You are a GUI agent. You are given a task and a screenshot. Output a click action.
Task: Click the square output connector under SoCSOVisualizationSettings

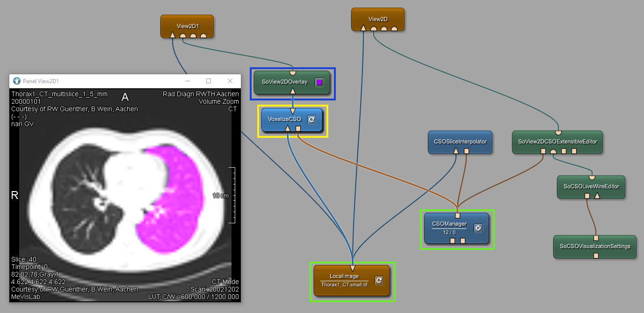click(x=596, y=256)
